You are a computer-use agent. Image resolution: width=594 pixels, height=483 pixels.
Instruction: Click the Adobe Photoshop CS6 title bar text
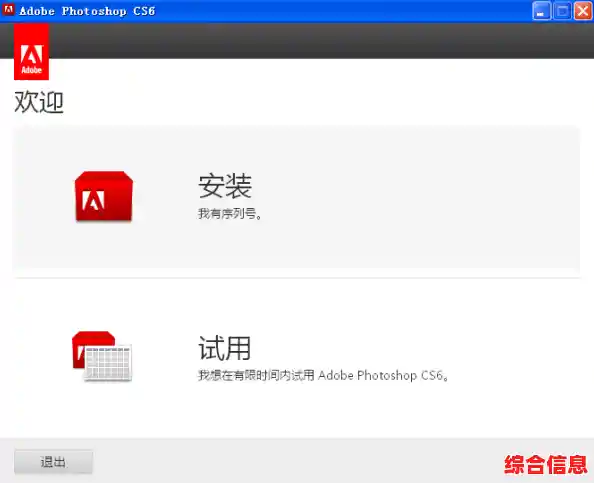[x=87, y=11]
